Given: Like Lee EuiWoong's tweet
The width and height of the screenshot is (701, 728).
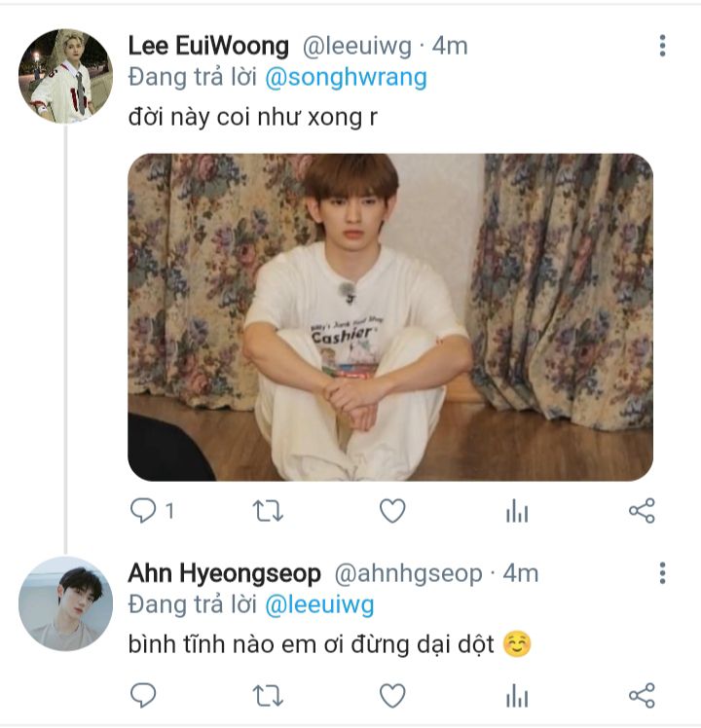Looking at the screenshot, I should coord(391,510).
